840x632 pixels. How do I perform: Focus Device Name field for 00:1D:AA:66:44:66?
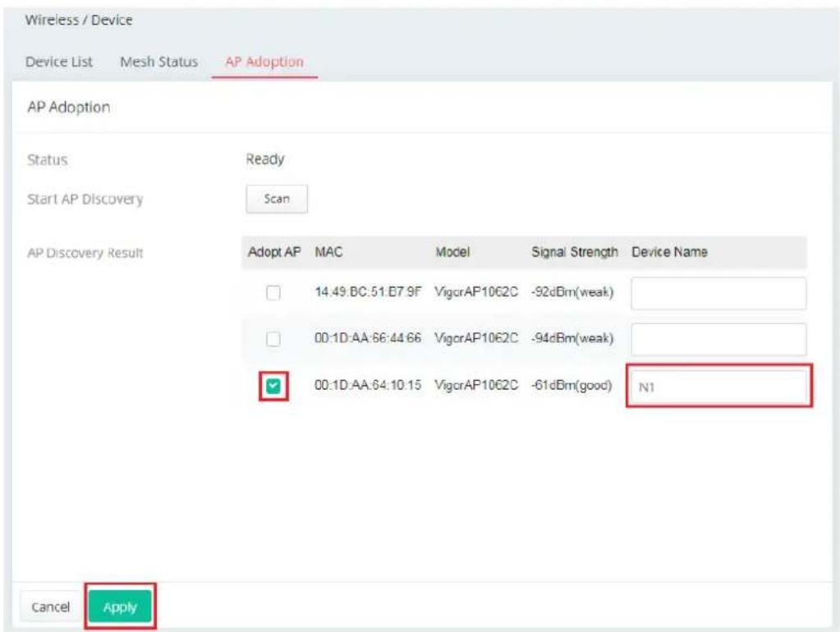[x=718, y=339]
